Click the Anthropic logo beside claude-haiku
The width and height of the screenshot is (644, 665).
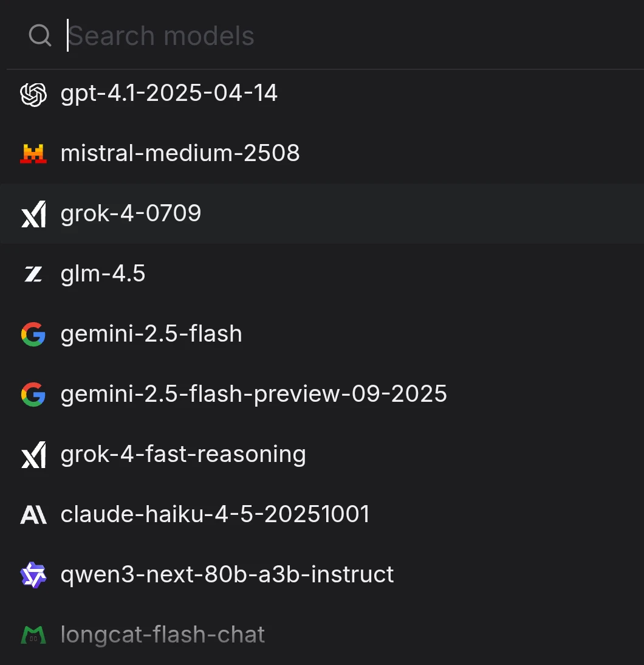coord(33,515)
